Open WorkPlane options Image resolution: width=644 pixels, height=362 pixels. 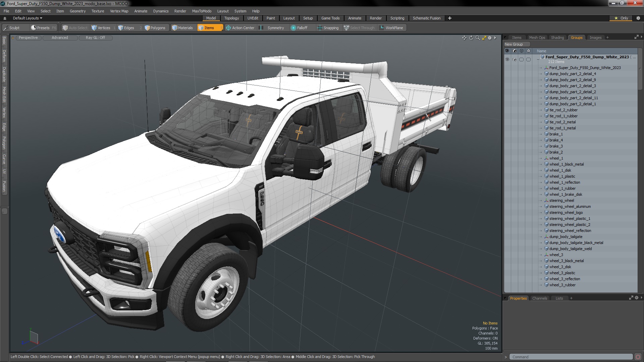coord(391,28)
